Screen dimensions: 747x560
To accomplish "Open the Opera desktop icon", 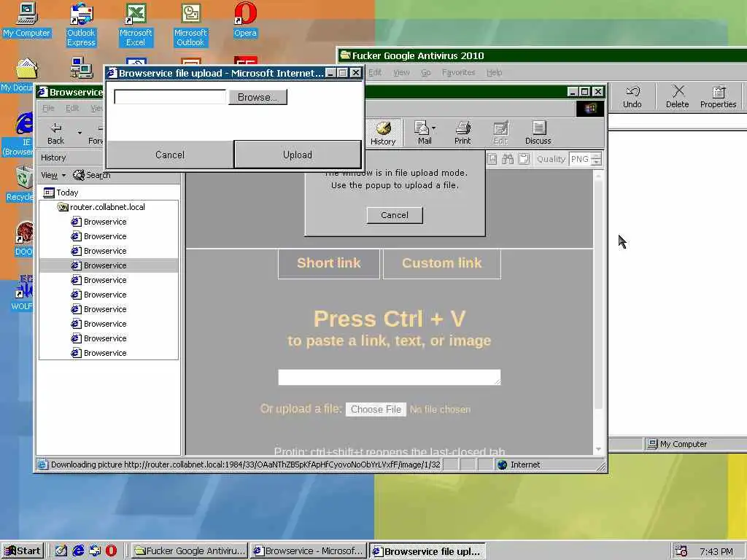I will pyautogui.click(x=245, y=20).
